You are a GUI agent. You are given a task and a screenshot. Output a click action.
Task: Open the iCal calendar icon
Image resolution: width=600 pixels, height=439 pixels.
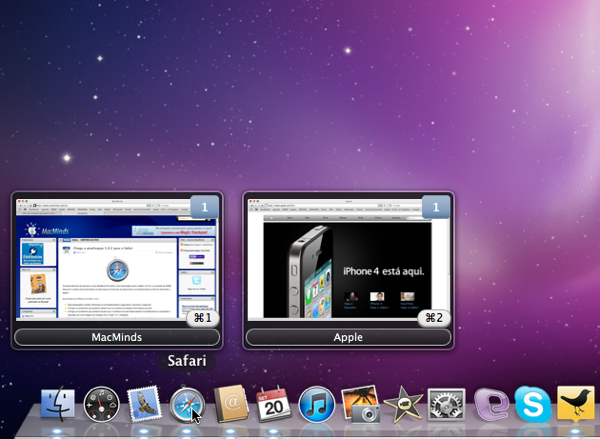coord(272,406)
